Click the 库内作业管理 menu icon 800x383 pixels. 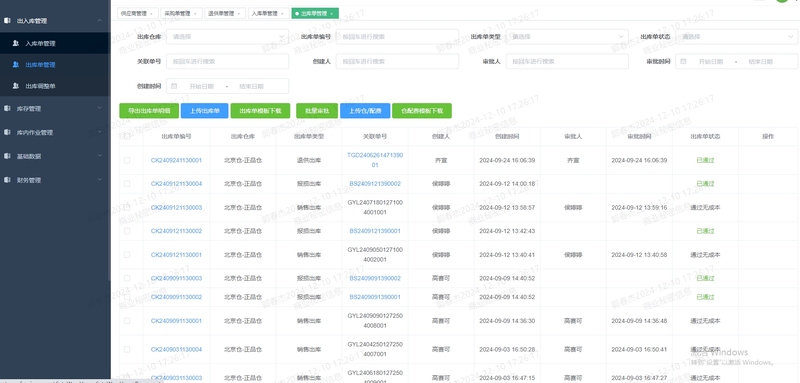(7, 133)
